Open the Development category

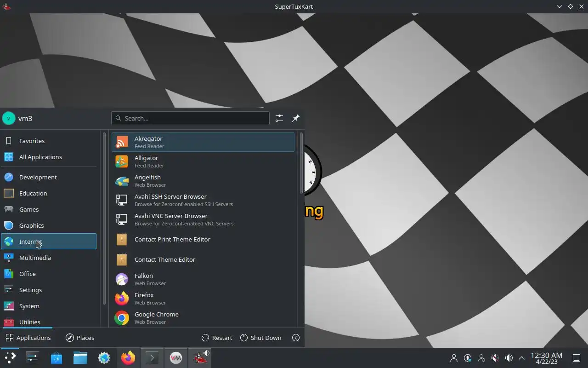click(x=49, y=177)
